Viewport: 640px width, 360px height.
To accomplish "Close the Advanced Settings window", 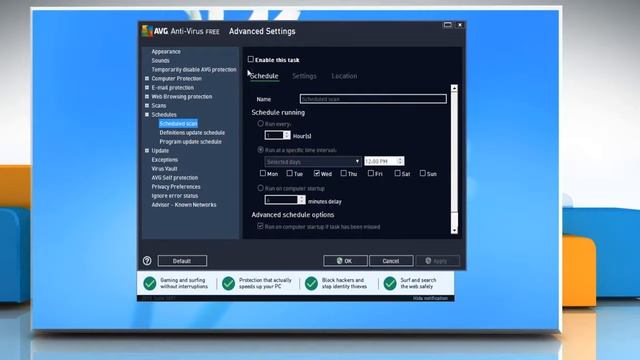I will click(x=460, y=25).
